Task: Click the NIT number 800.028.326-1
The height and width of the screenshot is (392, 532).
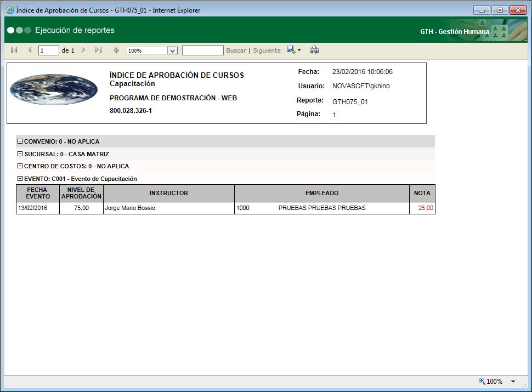Action: pyautogui.click(x=131, y=111)
